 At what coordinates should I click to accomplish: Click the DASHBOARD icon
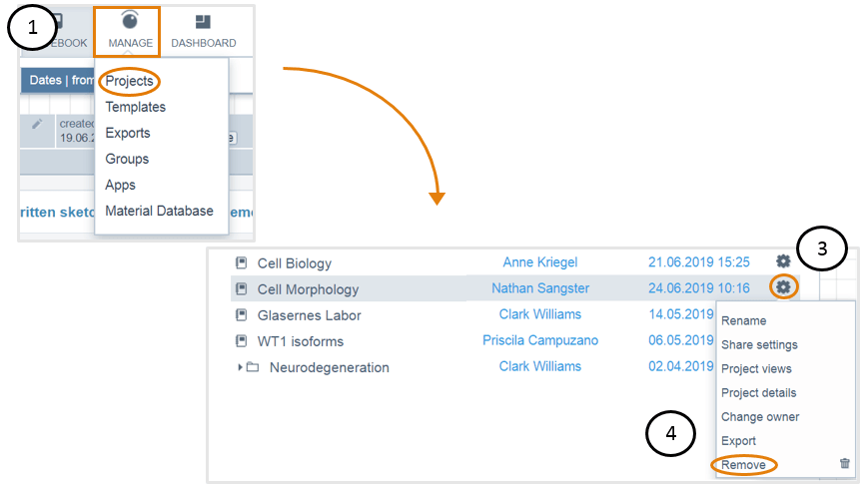tap(203, 22)
